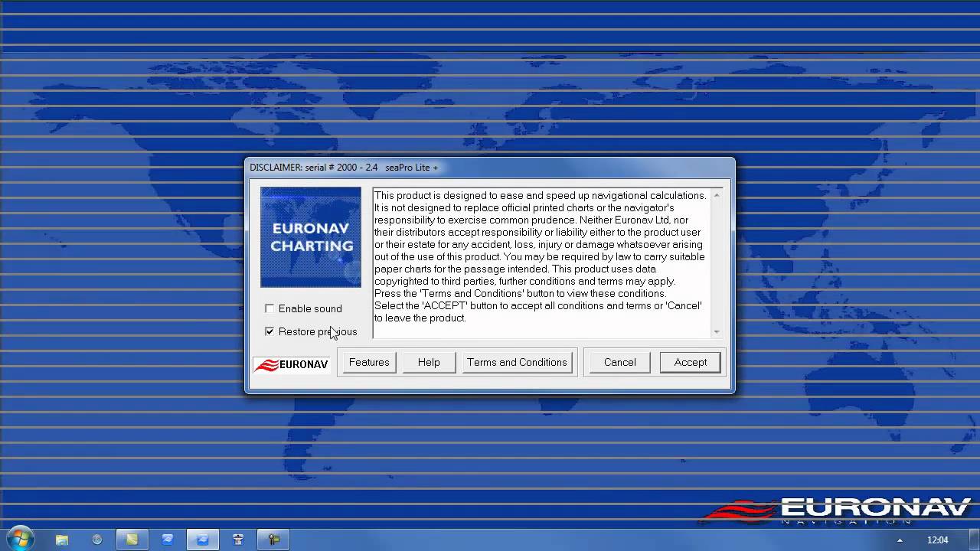980x551 pixels.
Task: View the Terms and Conditions
Action: point(517,362)
